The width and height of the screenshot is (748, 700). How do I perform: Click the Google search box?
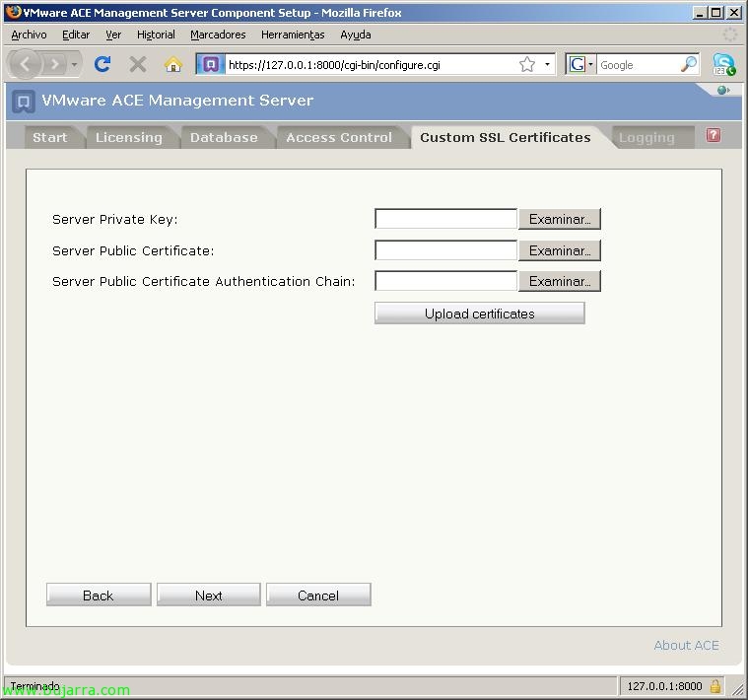(638, 64)
